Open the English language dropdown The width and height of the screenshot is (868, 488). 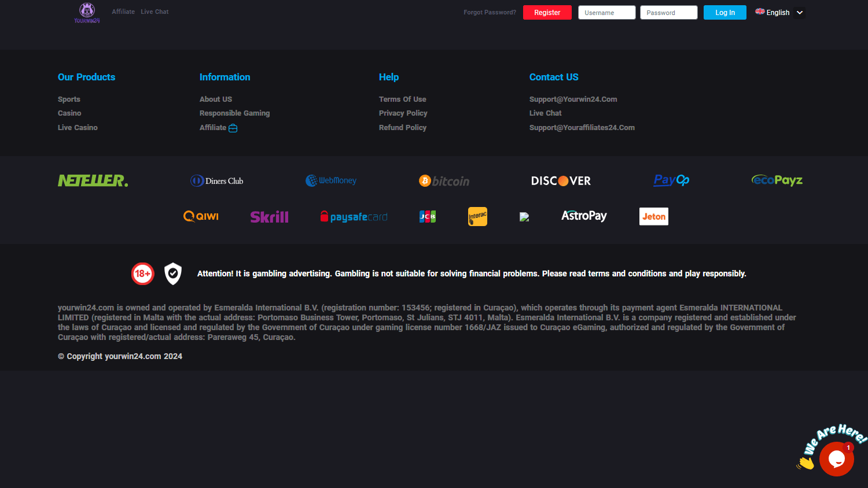point(779,12)
